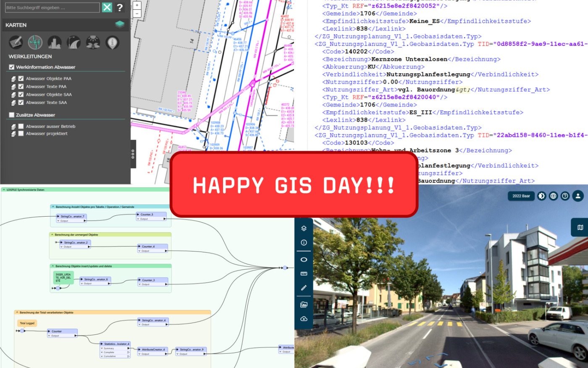Check the Zusätze Abwasser group checkbox

[x=12, y=115]
